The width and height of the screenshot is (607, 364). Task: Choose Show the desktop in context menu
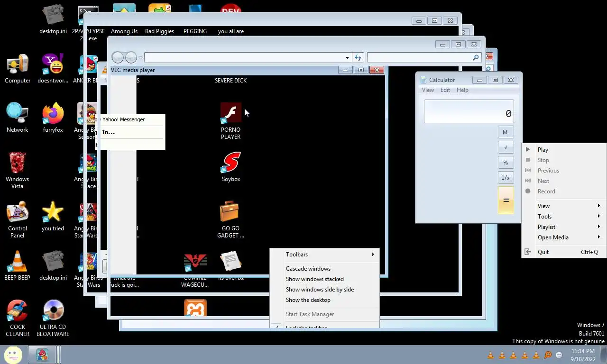tap(325, 300)
